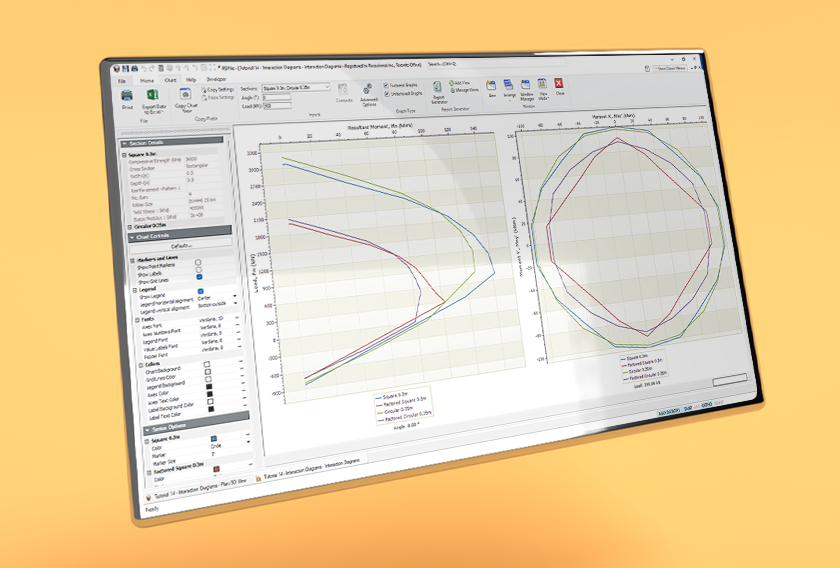The width and height of the screenshot is (840, 568).
Task: Click the Chart Background color swatch
Action: [207, 364]
